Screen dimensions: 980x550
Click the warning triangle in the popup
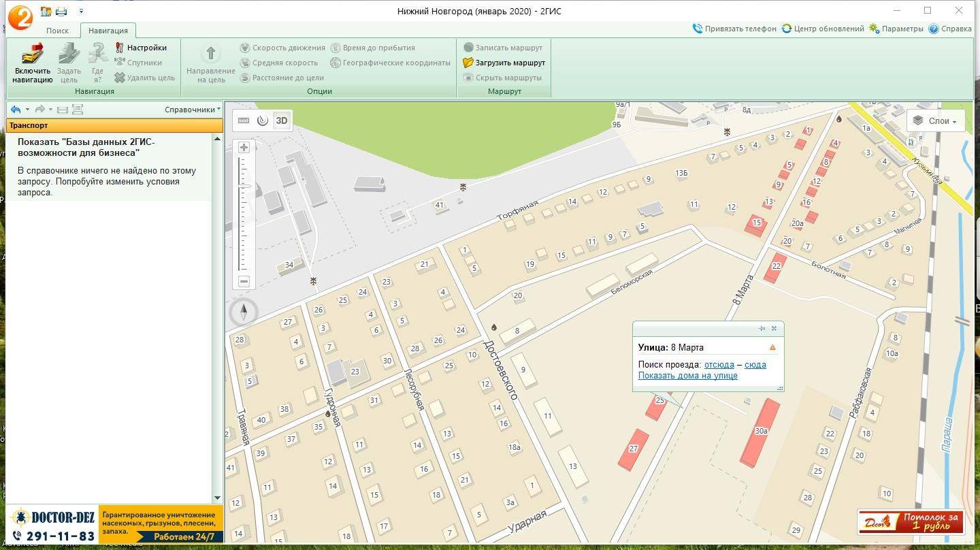772,348
